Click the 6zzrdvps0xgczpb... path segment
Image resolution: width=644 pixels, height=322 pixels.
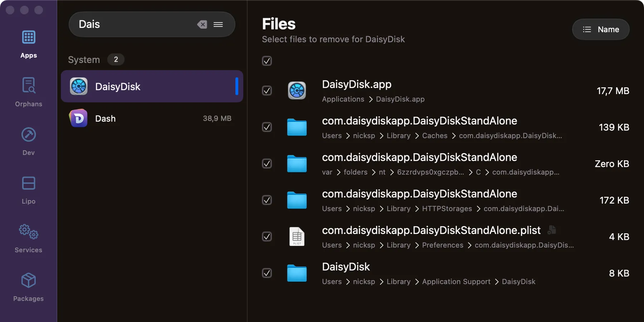pyautogui.click(x=430, y=172)
